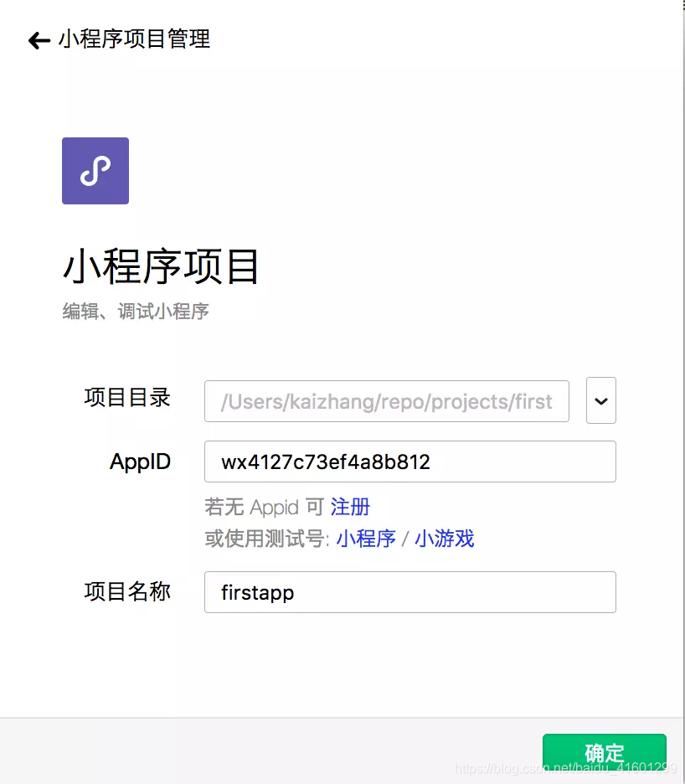Click the 小程序项目管理 header text
This screenshot has width=685, height=784.
(x=134, y=39)
